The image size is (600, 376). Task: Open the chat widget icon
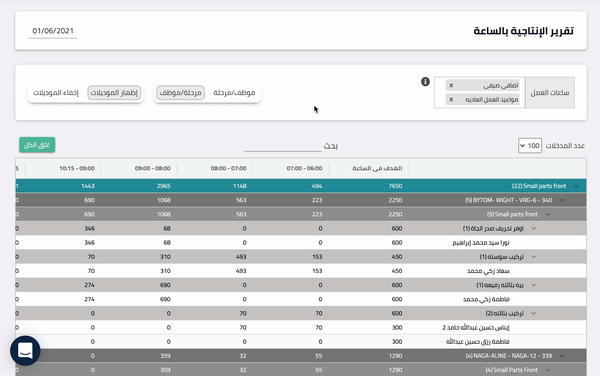coord(25,350)
